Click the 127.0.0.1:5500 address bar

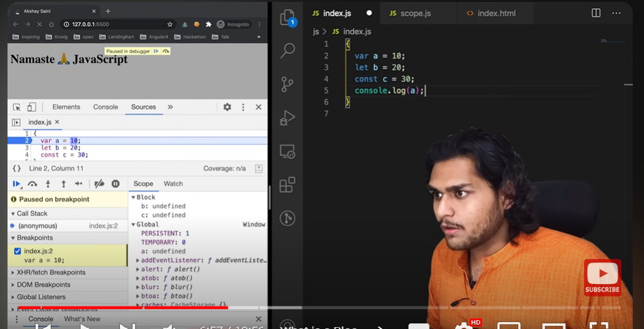pyautogui.click(x=117, y=24)
